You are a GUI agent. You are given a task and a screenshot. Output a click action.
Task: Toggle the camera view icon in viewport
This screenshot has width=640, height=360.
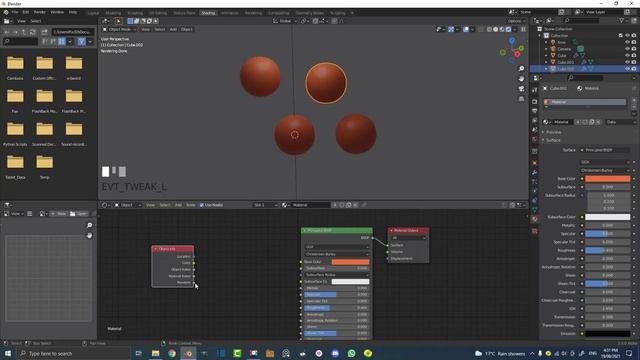pos(521,89)
